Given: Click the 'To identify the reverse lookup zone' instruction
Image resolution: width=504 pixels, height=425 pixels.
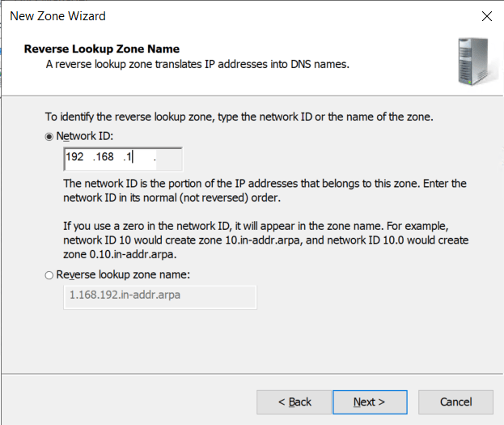Looking at the screenshot, I should click(239, 117).
